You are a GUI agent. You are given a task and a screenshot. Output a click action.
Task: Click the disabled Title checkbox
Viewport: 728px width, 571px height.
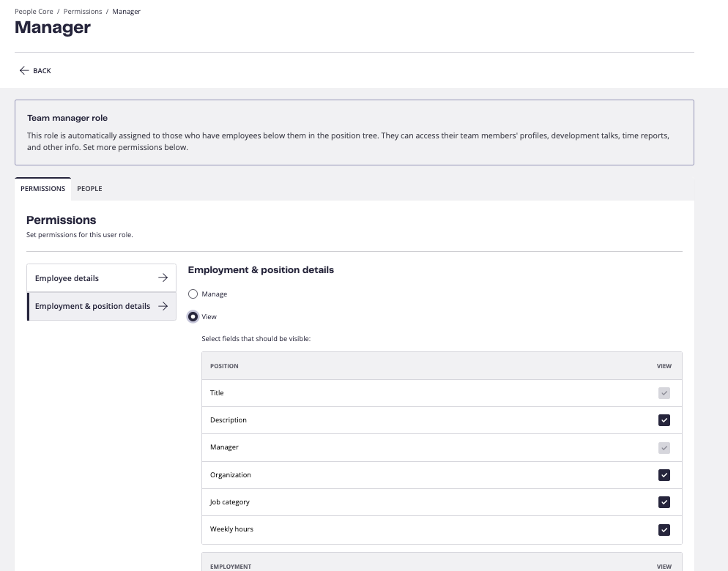[x=664, y=393]
